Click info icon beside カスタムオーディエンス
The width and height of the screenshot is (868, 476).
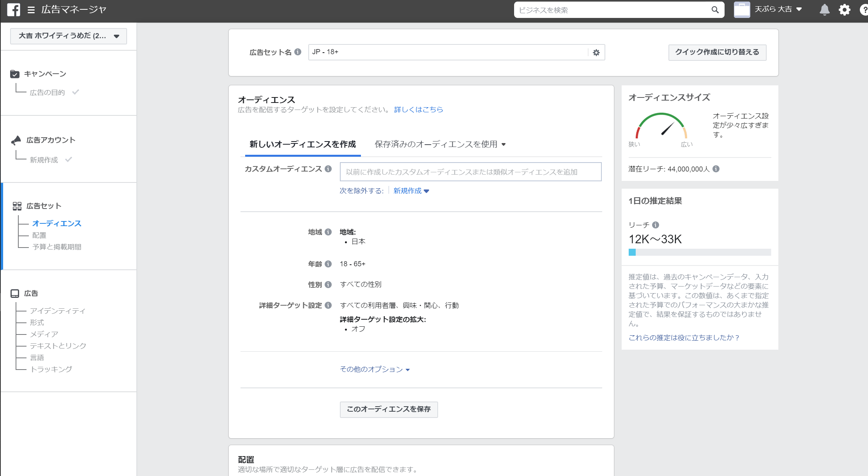coord(328,169)
